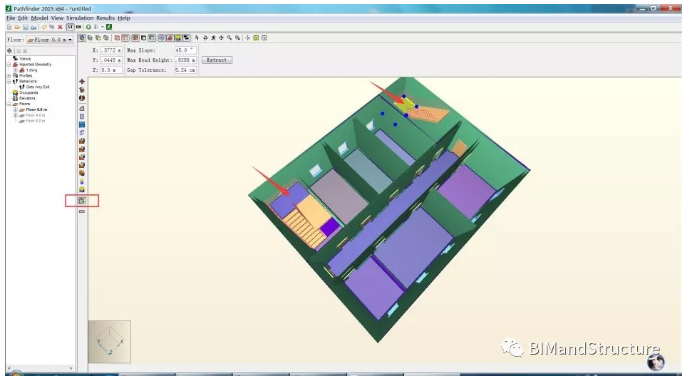Screen dimensions: 690x379
Task: Click the fit view yellow icon
Action: pyautogui.click(x=256, y=38)
